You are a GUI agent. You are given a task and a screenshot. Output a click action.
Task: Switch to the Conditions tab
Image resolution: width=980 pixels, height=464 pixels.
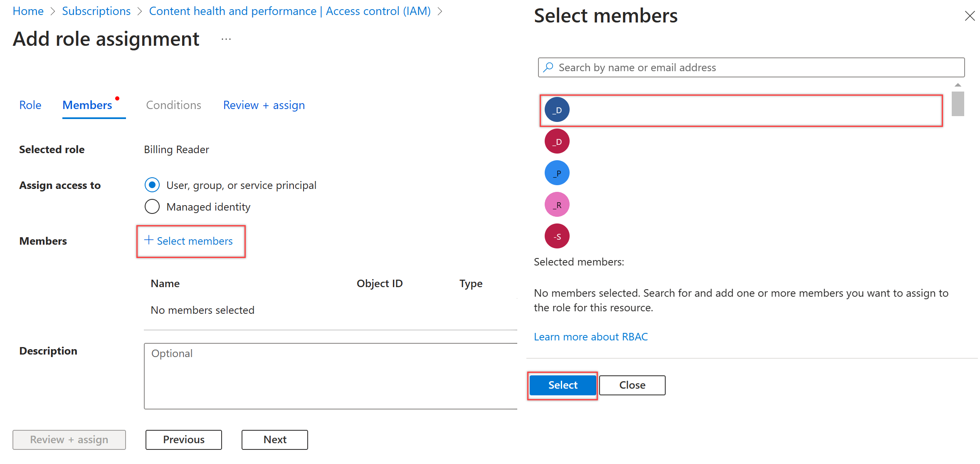[174, 105]
